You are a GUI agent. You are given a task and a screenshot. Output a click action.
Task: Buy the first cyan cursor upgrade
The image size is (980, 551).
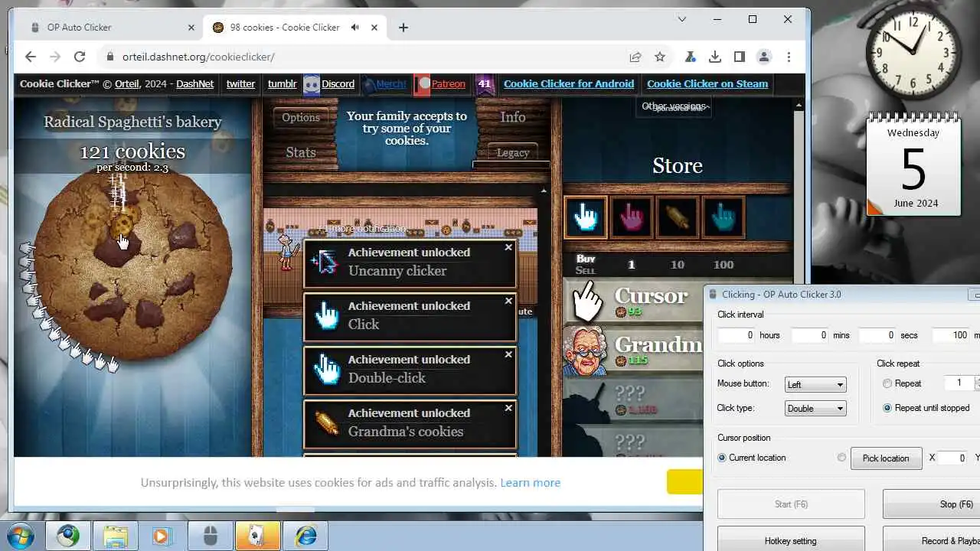pyautogui.click(x=586, y=218)
